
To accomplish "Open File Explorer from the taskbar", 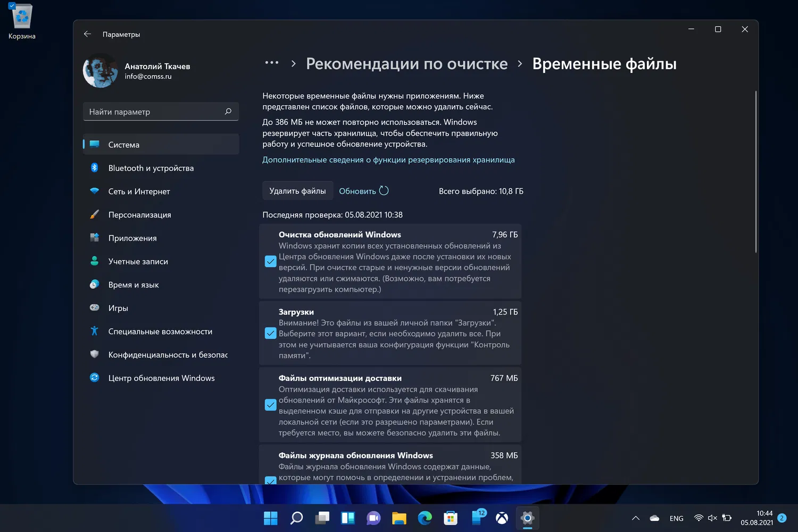I will point(399,518).
